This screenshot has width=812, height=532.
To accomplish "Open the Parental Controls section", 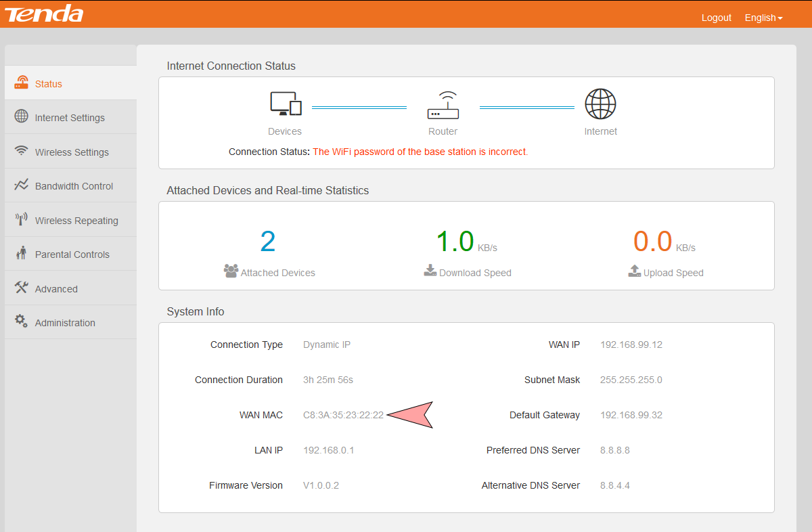I will (x=72, y=254).
